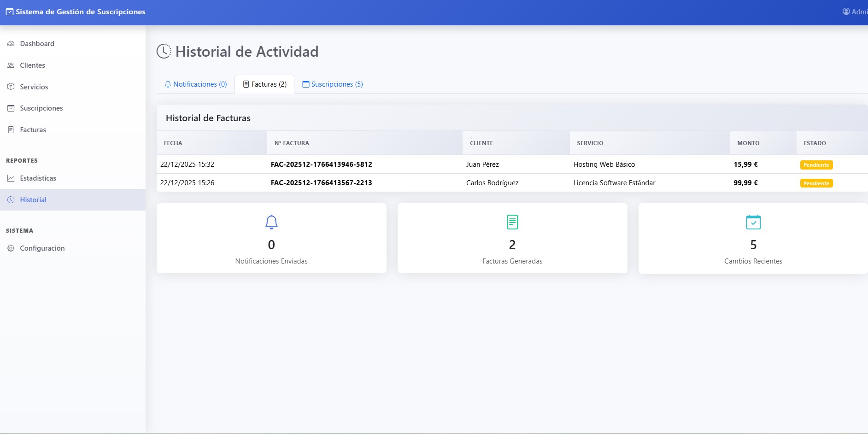Select the Facturas document icon in sidebar

click(11, 129)
